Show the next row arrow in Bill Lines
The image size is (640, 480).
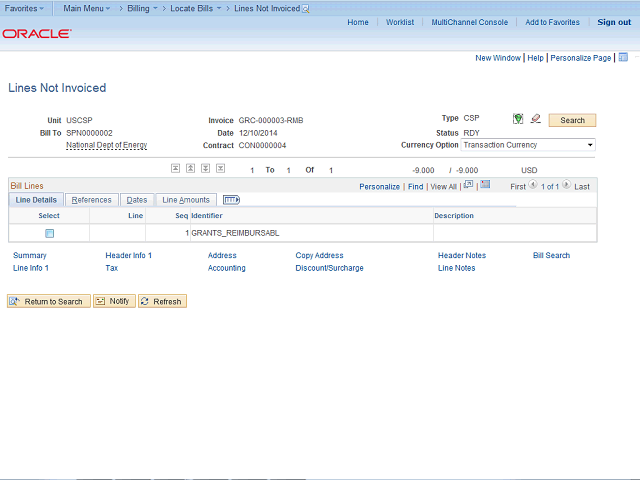pyautogui.click(x=566, y=186)
